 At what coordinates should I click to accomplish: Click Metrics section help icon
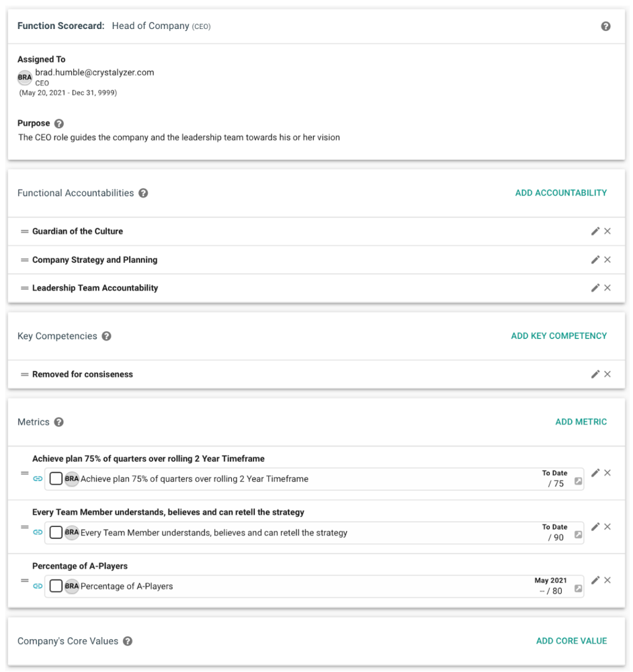click(59, 422)
